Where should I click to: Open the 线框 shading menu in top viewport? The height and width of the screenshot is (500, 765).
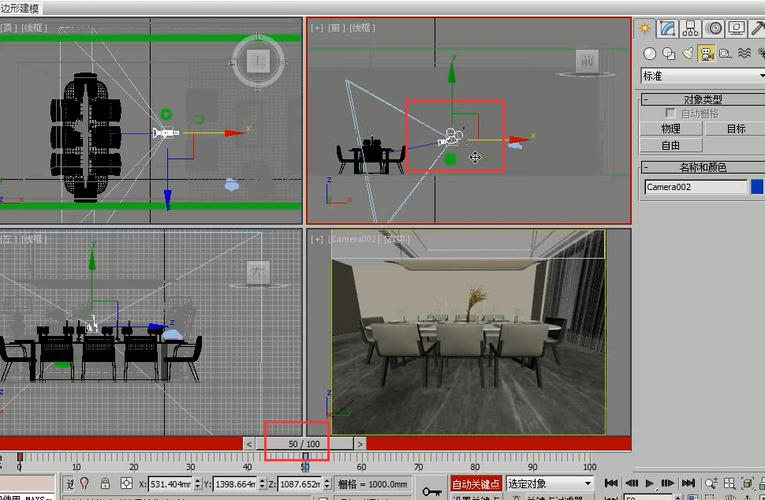35,28
